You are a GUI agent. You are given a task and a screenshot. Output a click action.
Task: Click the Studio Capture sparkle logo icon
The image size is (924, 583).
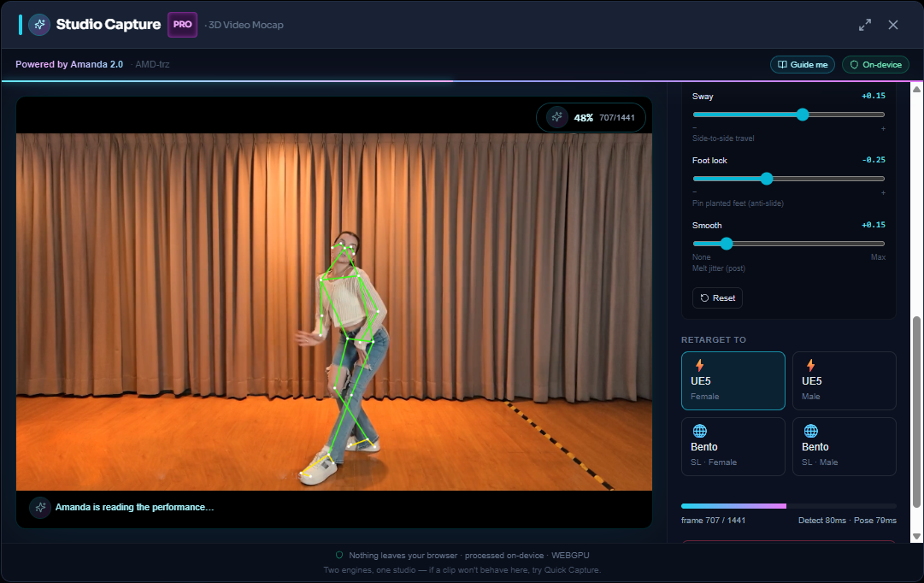39,25
